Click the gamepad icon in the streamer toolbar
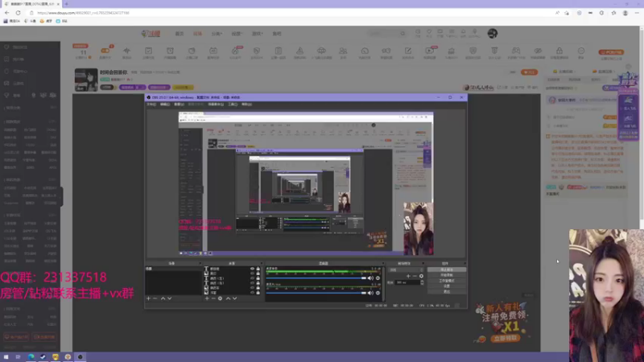The height and width of the screenshot is (362, 644). click(x=516, y=51)
